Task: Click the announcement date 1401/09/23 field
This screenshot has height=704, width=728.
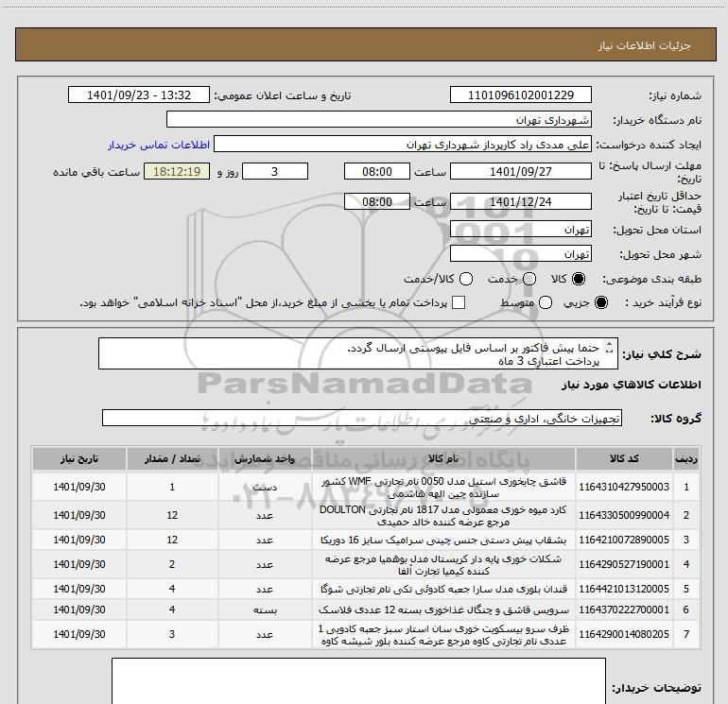Action: click(139, 94)
